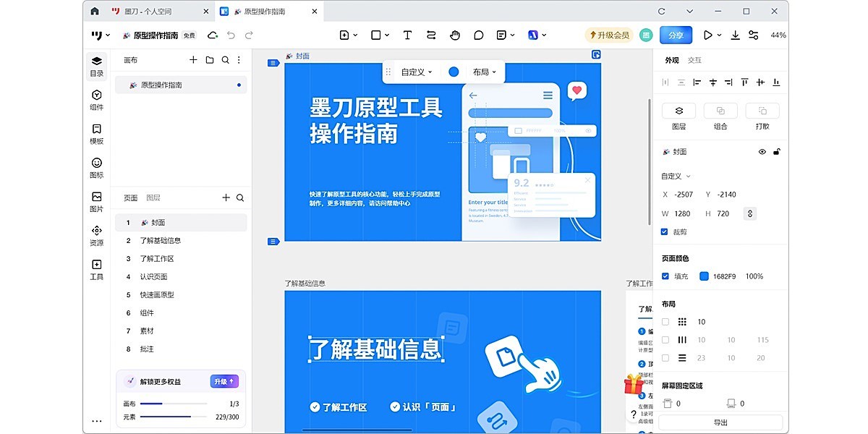Click the 打散 icon in the right panel

(762, 110)
